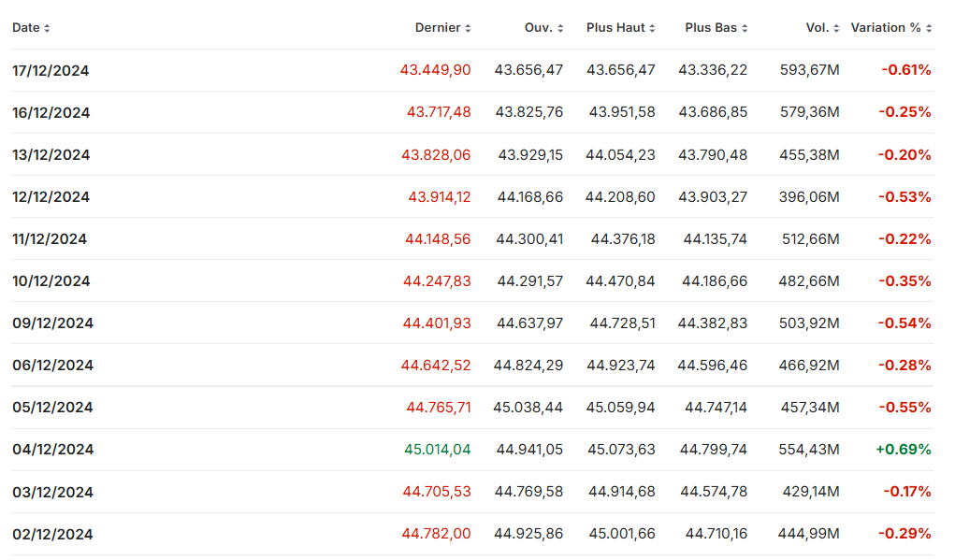This screenshot has height=560, width=955.
Task: Click sort arrows beside Plus Haut
Action: [x=652, y=28]
